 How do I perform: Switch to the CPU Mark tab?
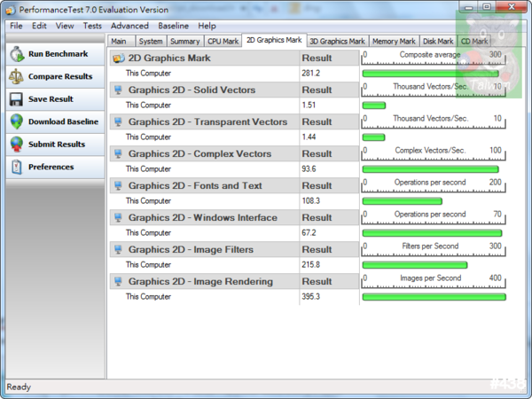click(223, 41)
